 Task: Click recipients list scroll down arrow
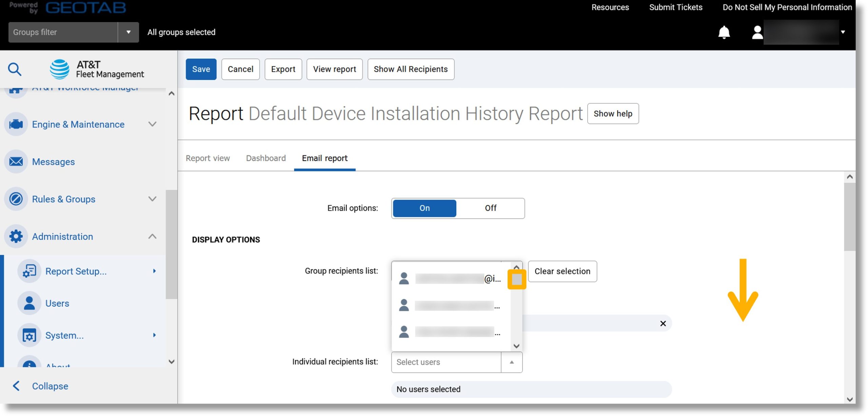516,346
